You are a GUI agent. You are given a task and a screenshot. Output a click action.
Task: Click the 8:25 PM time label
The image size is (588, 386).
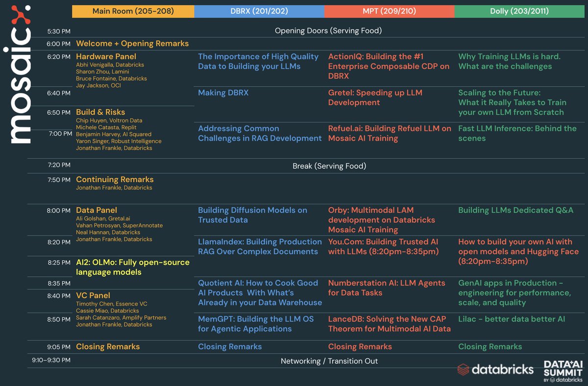(59, 263)
